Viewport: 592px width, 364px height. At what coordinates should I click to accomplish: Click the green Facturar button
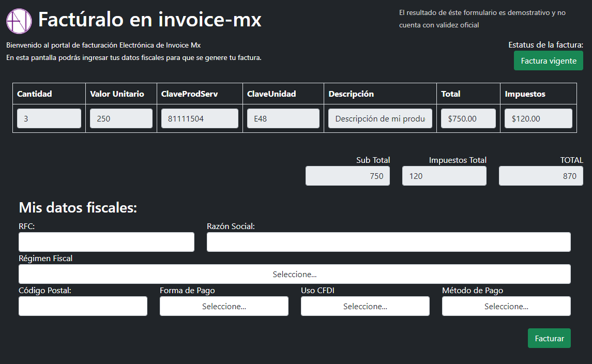[x=549, y=338]
